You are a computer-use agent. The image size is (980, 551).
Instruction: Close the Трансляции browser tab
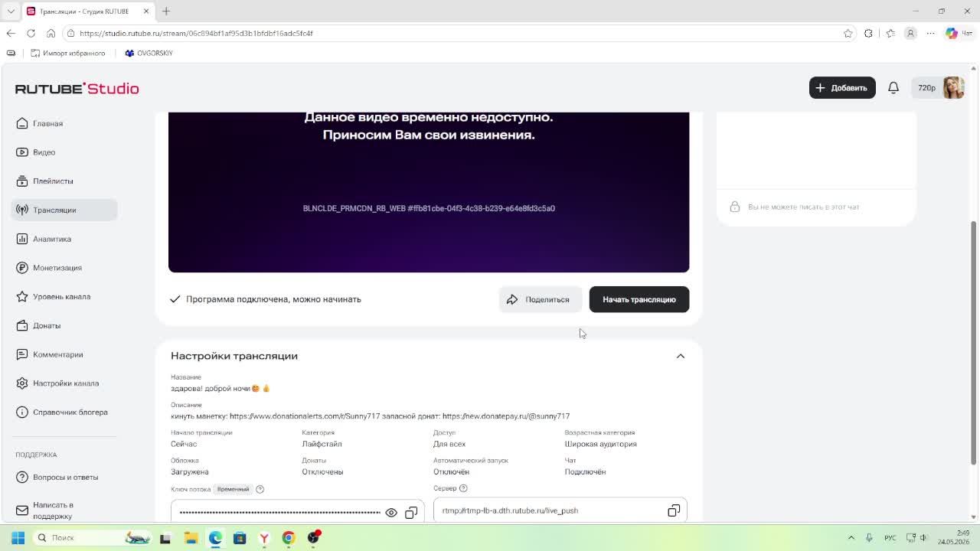[146, 11]
